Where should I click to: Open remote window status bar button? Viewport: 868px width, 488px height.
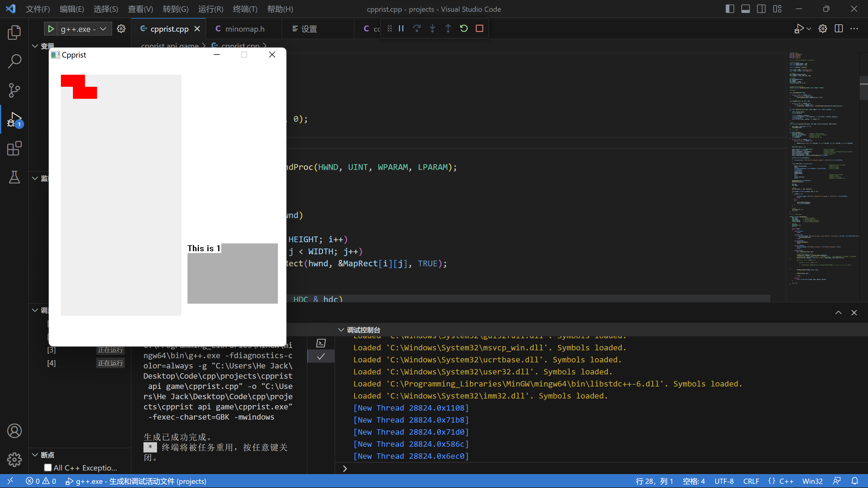click(x=10, y=481)
